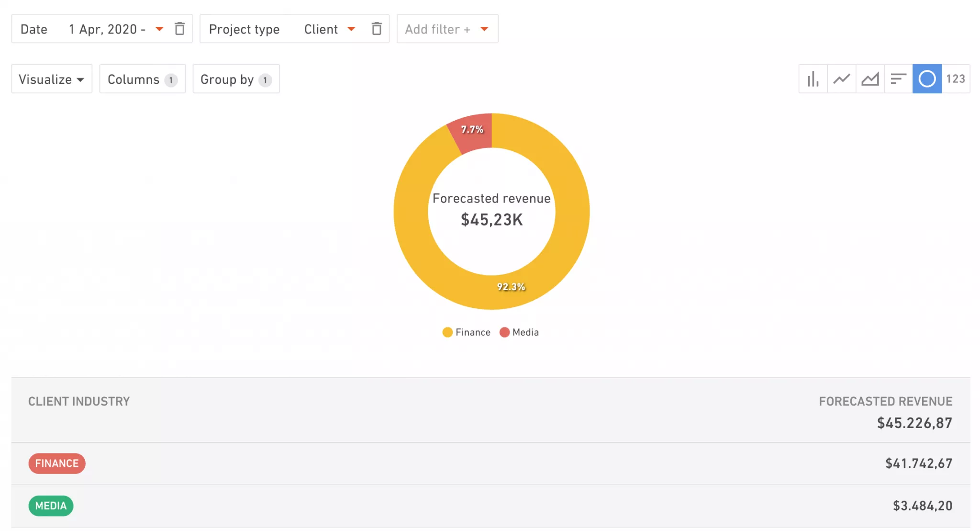This screenshot has height=531, width=980.
Task: Click the Finance industry tag
Action: pyautogui.click(x=57, y=463)
